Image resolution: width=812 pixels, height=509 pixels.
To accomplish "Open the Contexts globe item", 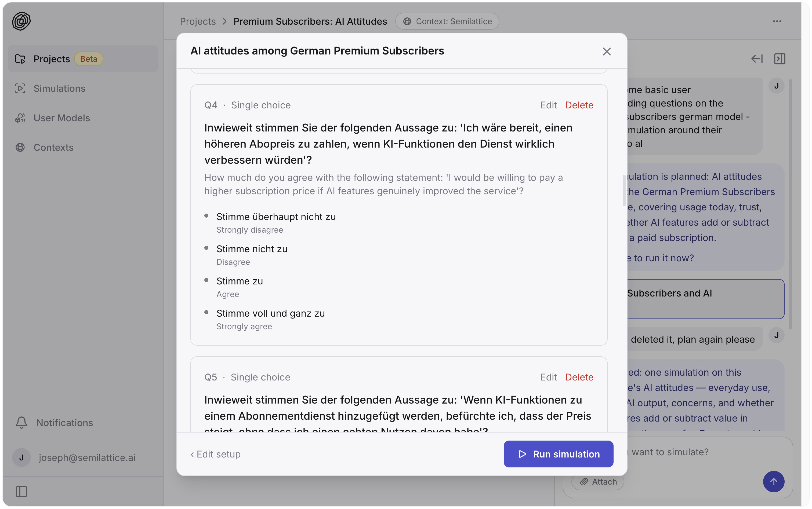I will tap(83, 148).
